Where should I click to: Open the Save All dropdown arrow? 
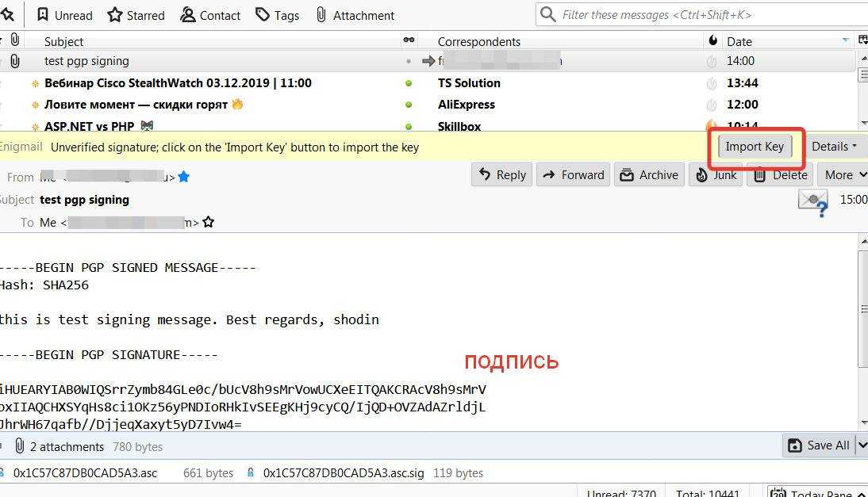[x=862, y=445]
